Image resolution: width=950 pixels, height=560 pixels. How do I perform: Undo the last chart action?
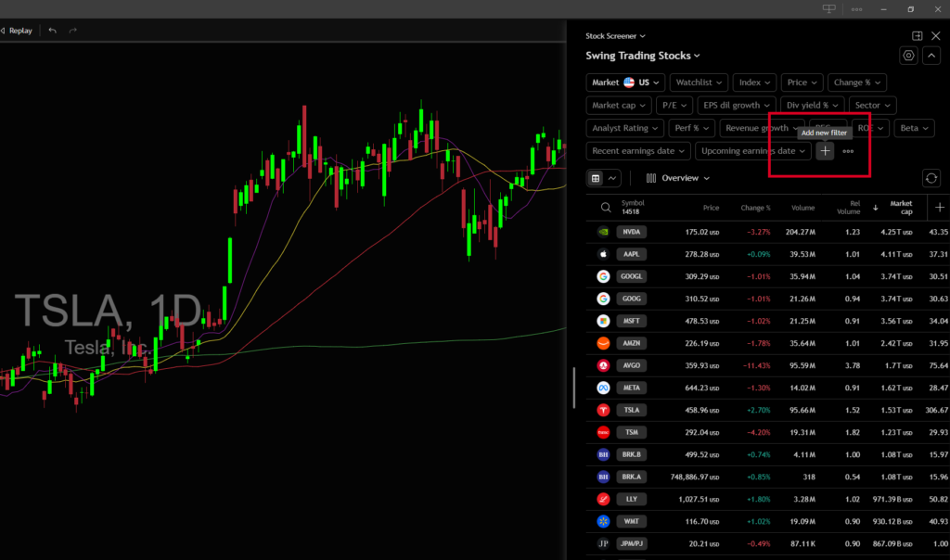click(x=53, y=31)
